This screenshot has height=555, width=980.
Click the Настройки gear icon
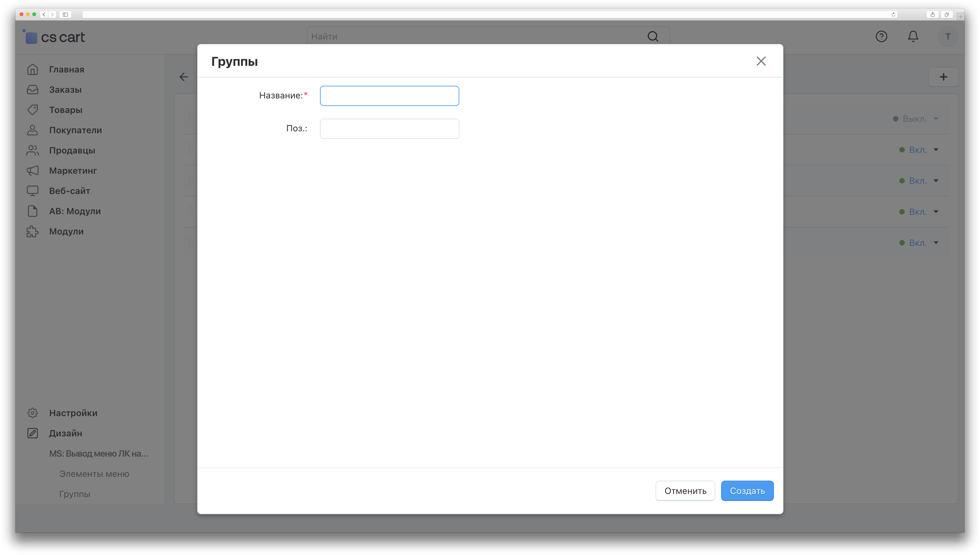coord(32,413)
